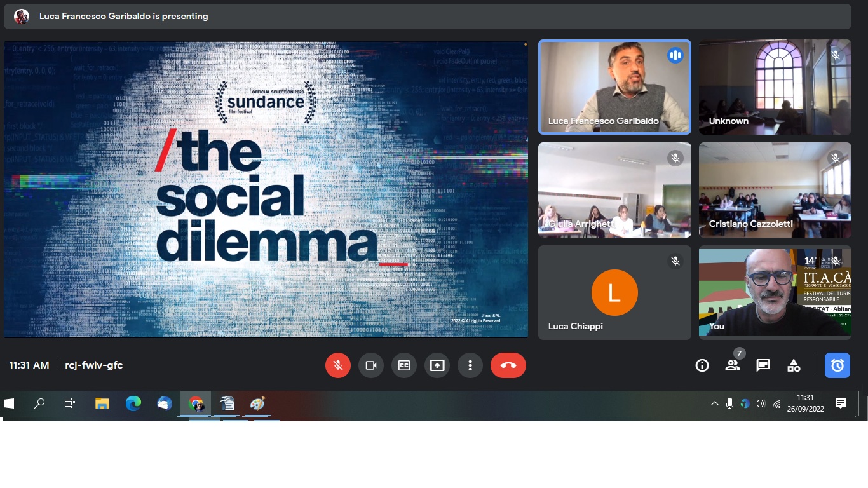Expand the system tray hidden icons chevron
Screen dimensions: 868x488
tap(715, 403)
